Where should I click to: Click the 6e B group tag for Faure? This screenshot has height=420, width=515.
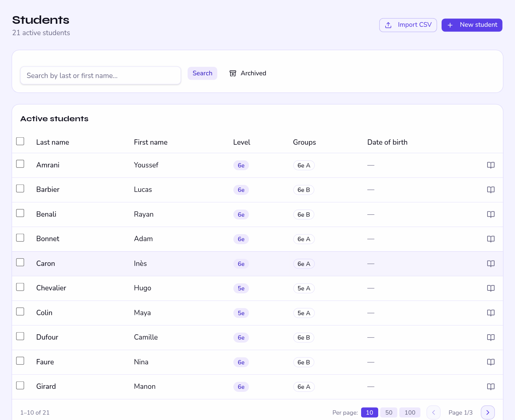pos(304,362)
